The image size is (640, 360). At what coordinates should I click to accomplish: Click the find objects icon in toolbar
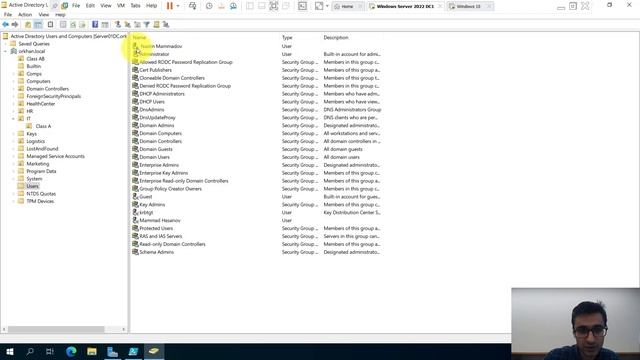pos(156,24)
